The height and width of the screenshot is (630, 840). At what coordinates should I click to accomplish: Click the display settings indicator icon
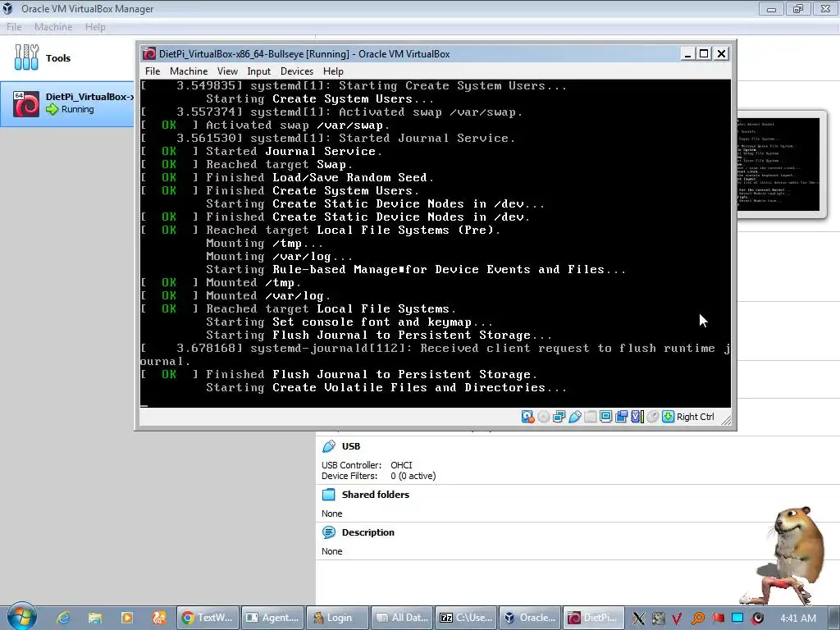click(x=606, y=417)
